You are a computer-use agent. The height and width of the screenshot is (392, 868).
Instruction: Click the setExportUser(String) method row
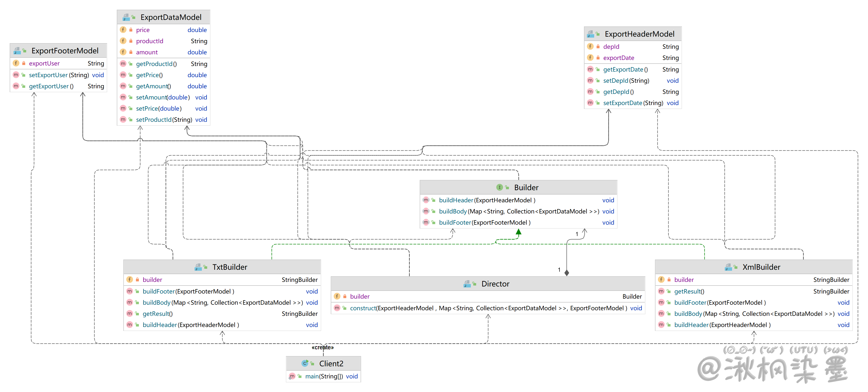click(59, 75)
